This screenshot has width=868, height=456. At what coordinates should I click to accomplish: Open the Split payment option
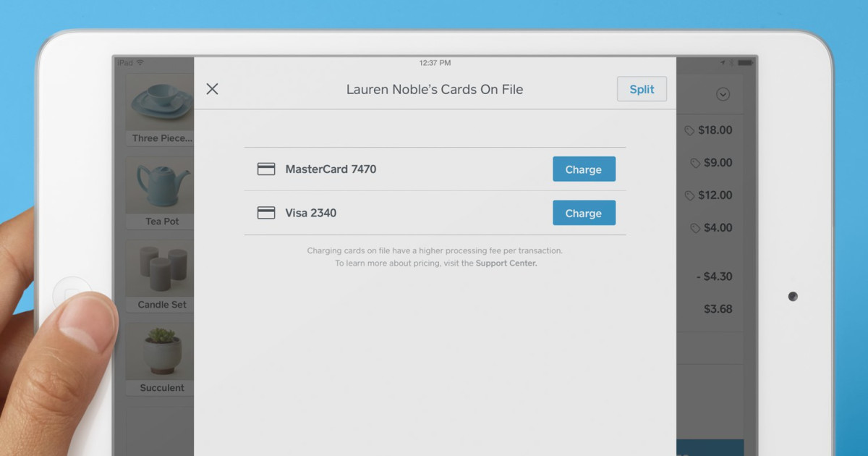(x=641, y=88)
